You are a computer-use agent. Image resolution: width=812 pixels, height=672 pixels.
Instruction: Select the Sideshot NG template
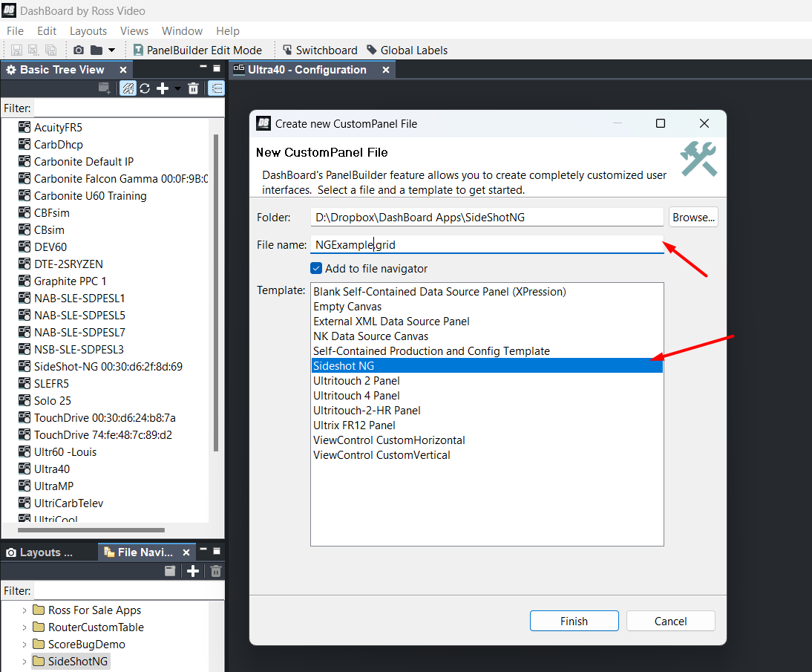click(487, 366)
